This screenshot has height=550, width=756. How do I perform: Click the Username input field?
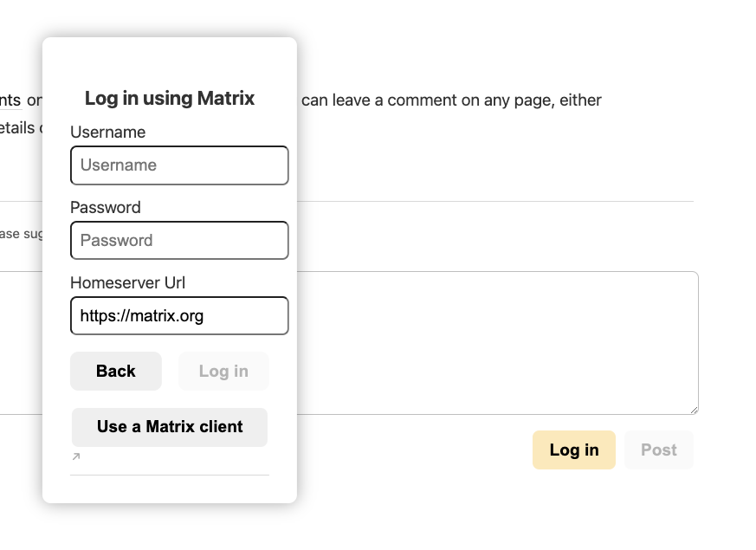coord(179,165)
